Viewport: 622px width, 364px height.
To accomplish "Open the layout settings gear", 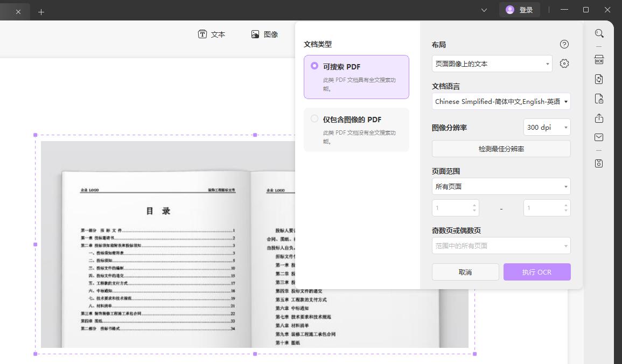I will 564,63.
